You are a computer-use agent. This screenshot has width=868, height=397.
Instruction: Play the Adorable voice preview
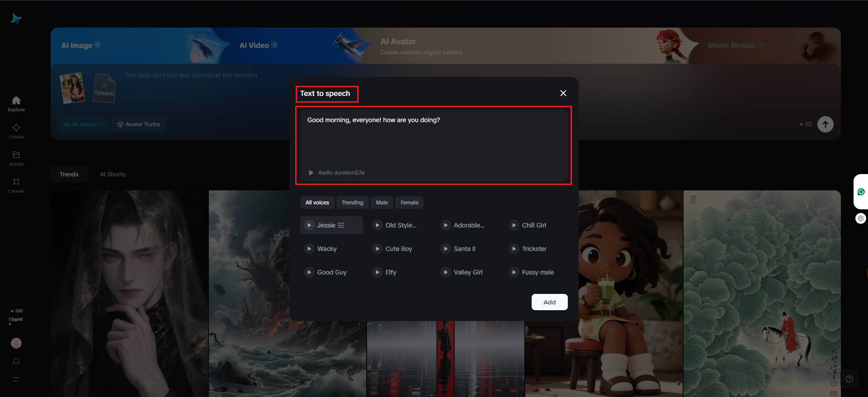(446, 225)
